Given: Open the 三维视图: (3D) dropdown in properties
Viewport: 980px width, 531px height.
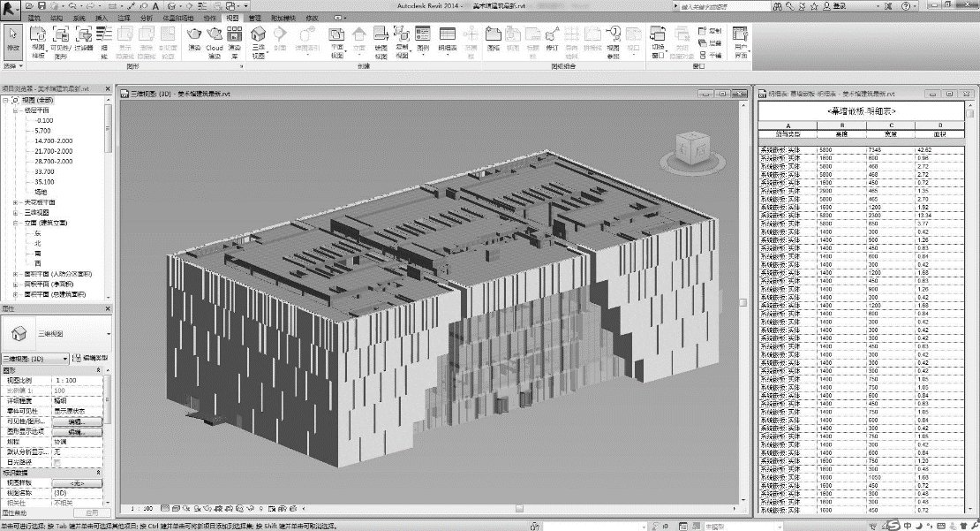Looking at the screenshot, I should pyautogui.click(x=35, y=359).
